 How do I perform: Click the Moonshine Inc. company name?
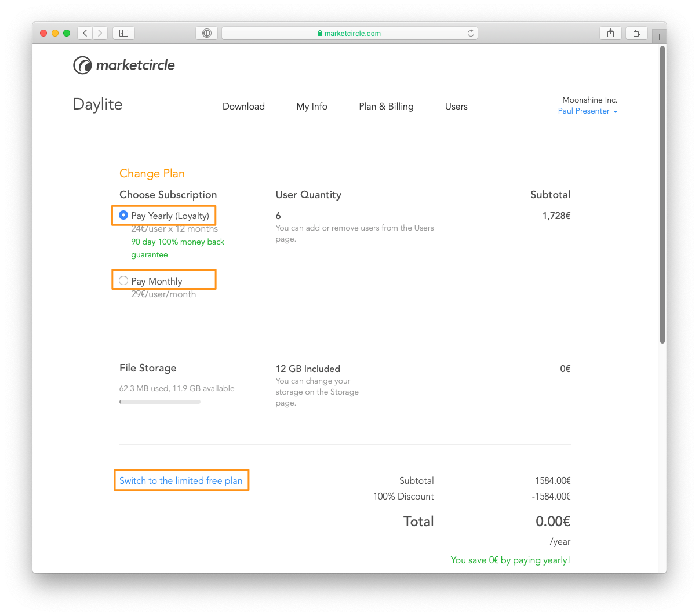click(x=589, y=100)
